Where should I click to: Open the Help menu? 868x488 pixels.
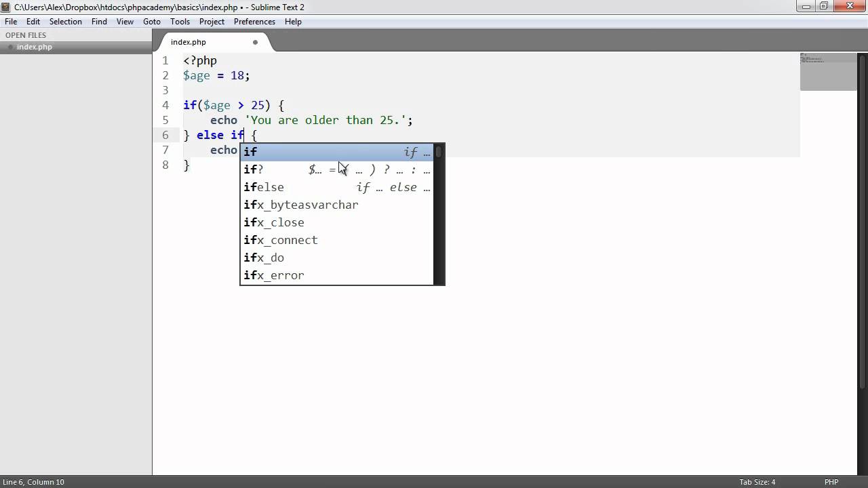point(293,22)
